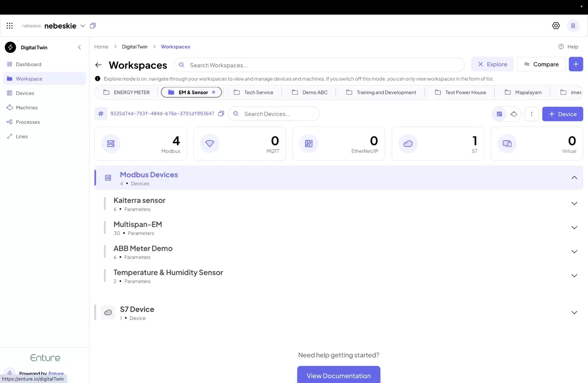Switch to device view toggle
The width and height of the screenshot is (588, 383).
pos(499,114)
